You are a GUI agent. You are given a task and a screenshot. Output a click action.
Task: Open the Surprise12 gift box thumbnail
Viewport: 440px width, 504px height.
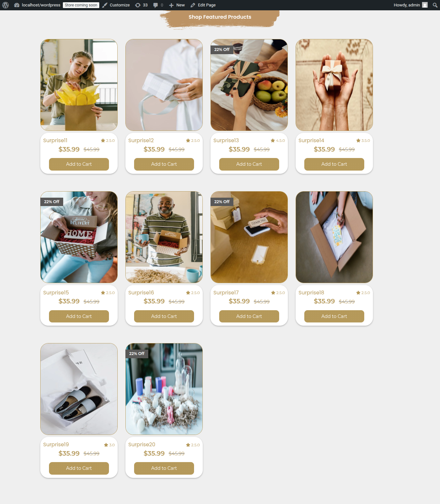coord(164,85)
